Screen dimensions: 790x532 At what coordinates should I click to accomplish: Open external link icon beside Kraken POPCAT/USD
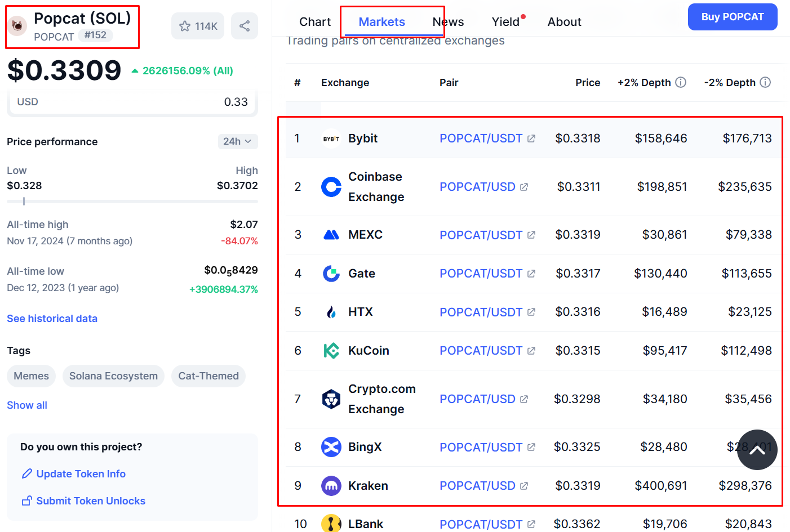tap(524, 486)
